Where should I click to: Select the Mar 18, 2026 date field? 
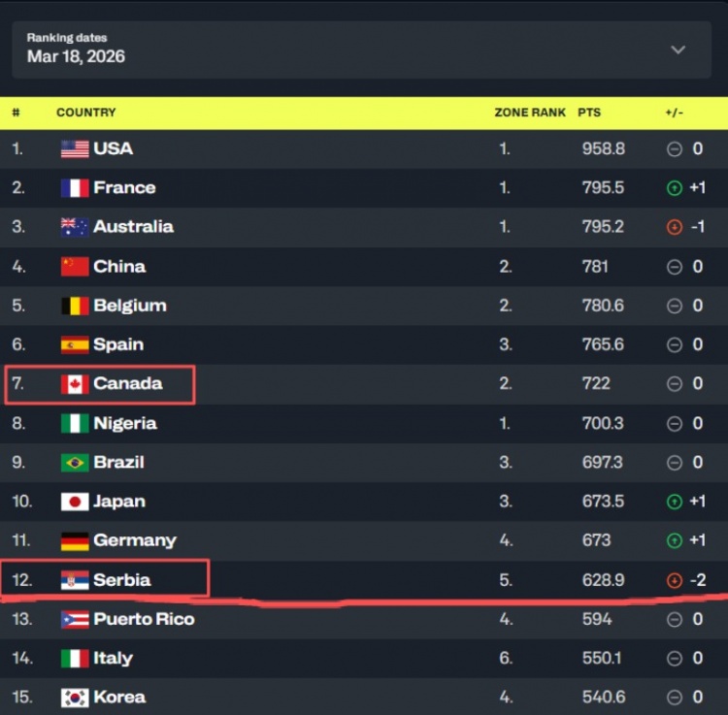pos(76,56)
